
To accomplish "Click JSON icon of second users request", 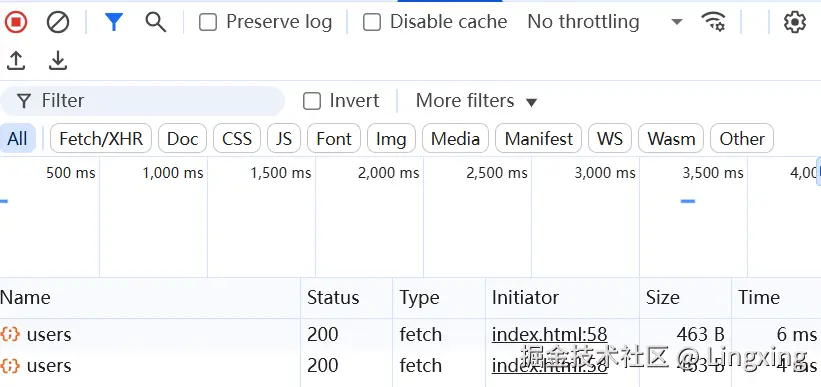I will point(10,366).
